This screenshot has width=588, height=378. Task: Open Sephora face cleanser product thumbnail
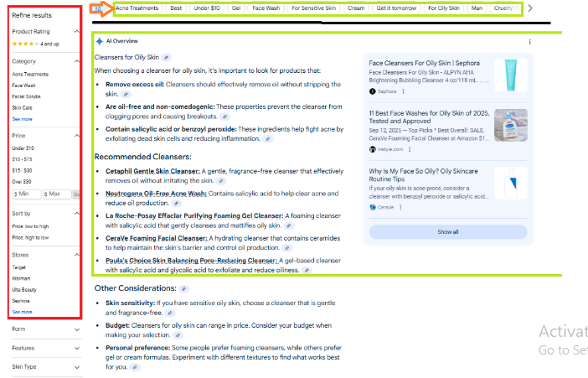click(511, 75)
